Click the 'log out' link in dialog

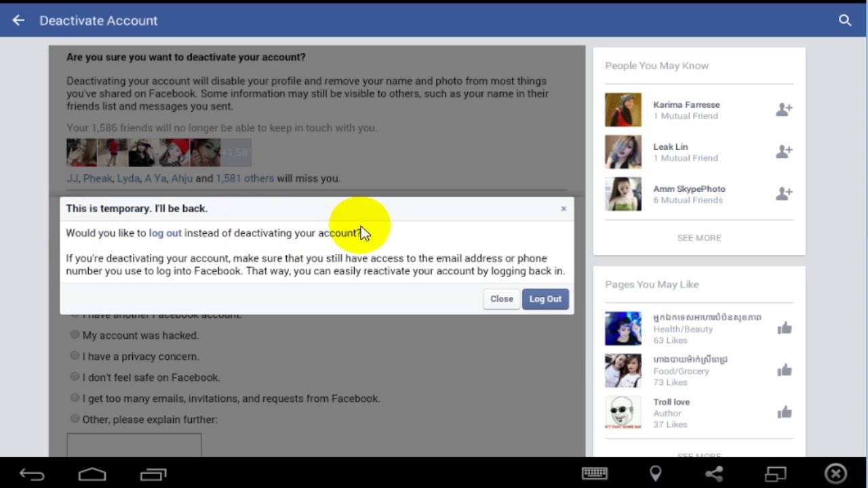click(165, 233)
